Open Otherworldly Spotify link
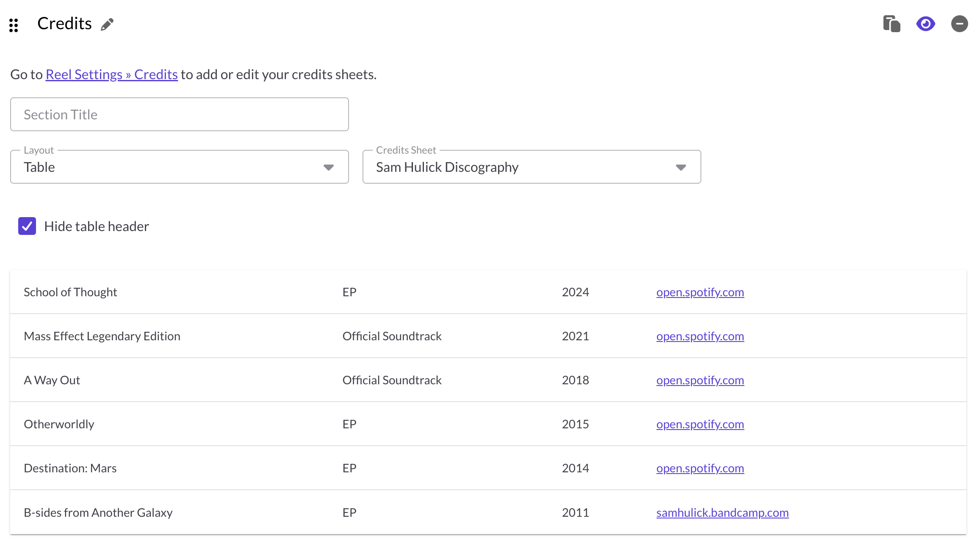 [x=700, y=424]
